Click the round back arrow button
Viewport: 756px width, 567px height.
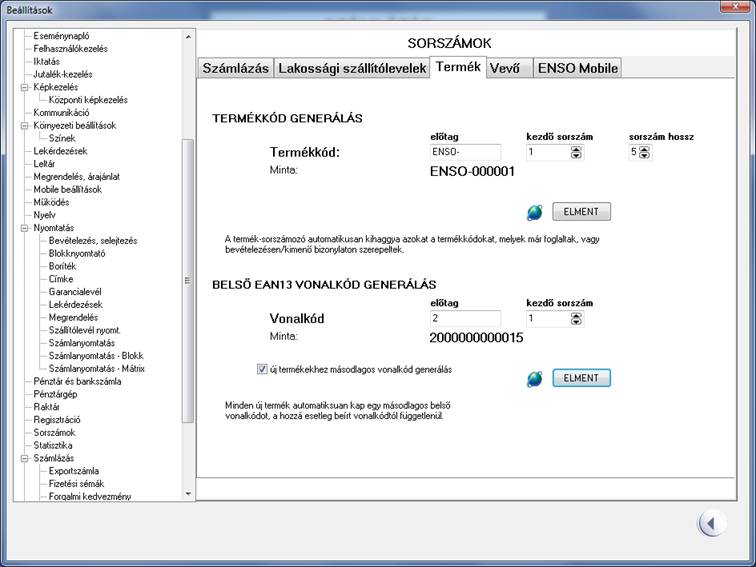tap(710, 523)
